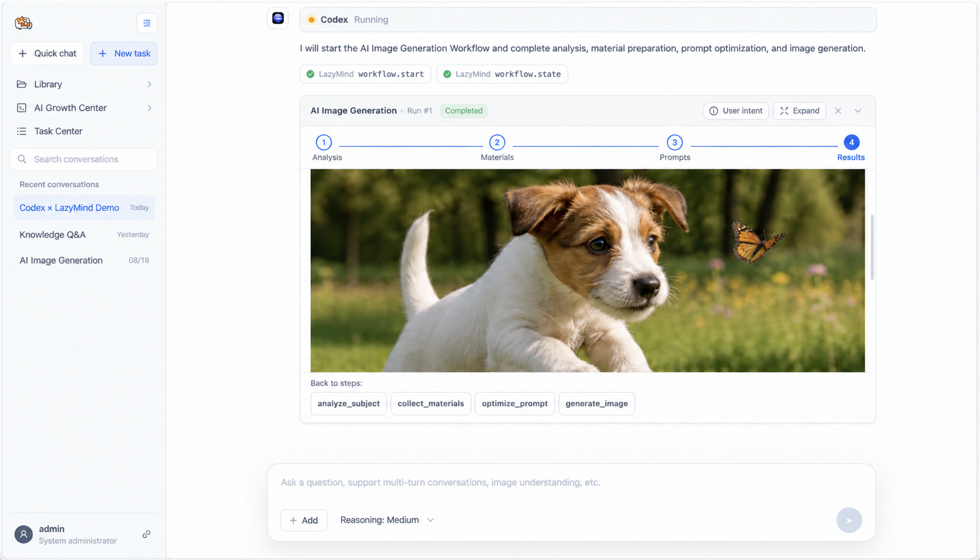Viewport: 980px width, 560px height.
Task: Go back to analyze_subject step
Action: click(349, 404)
